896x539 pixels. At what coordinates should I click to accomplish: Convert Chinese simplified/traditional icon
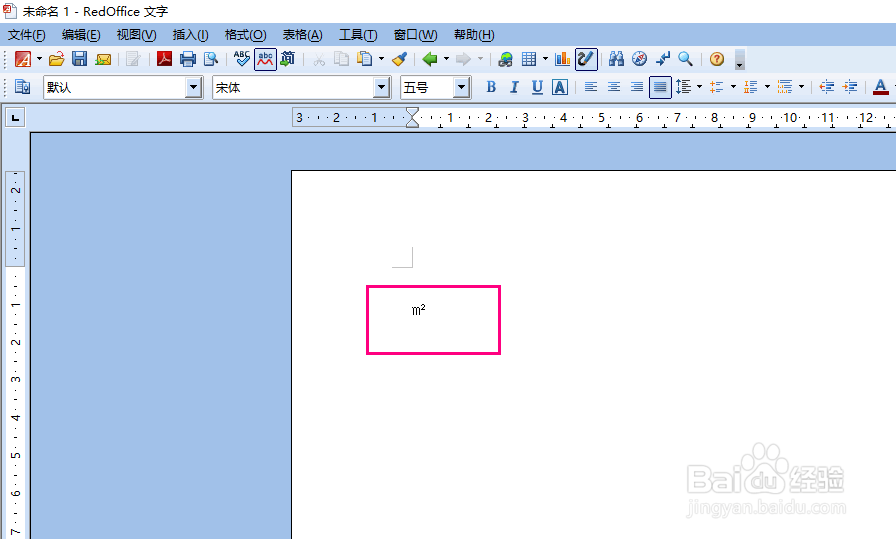(287, 59)
